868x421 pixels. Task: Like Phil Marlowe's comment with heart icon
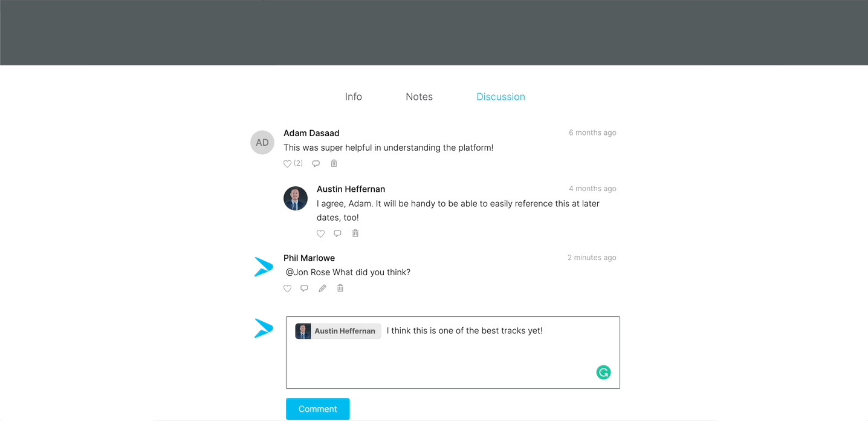point(288,289)
